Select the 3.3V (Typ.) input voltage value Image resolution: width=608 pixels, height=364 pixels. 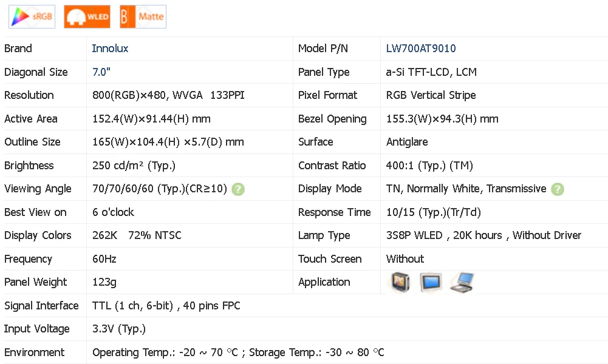pyautogui.click(x=118, y=329)
